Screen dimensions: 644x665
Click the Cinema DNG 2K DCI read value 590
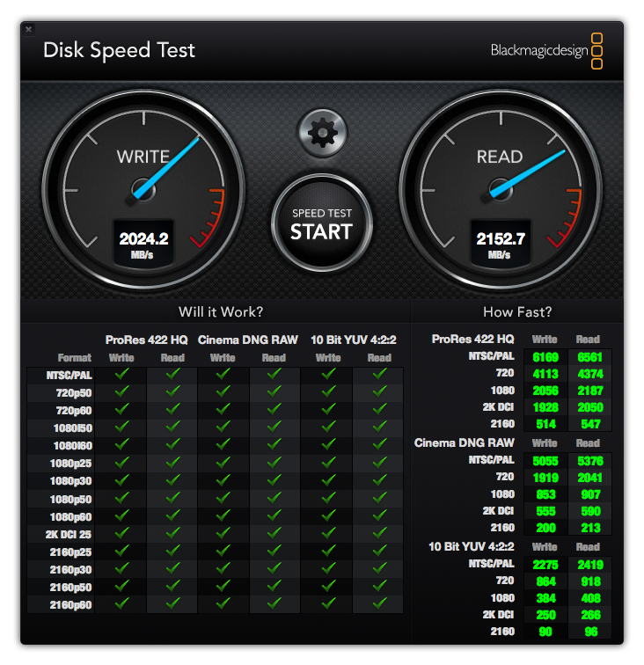coord(591,511)
